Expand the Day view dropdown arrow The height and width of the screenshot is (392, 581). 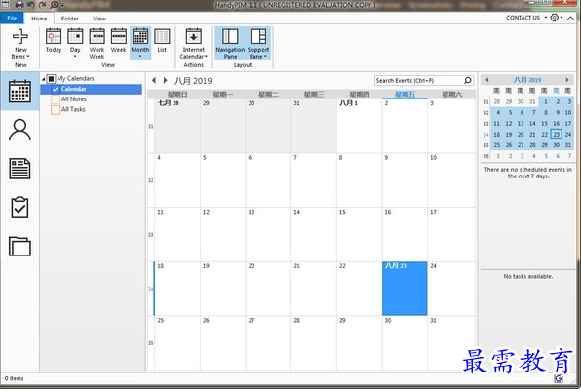(x=75, y=57)
